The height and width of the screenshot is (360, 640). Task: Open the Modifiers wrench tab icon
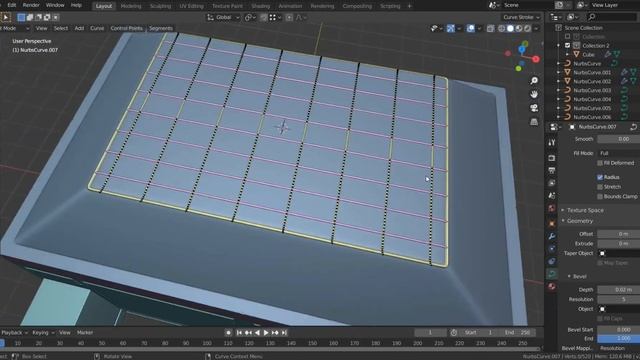(552, 236)
